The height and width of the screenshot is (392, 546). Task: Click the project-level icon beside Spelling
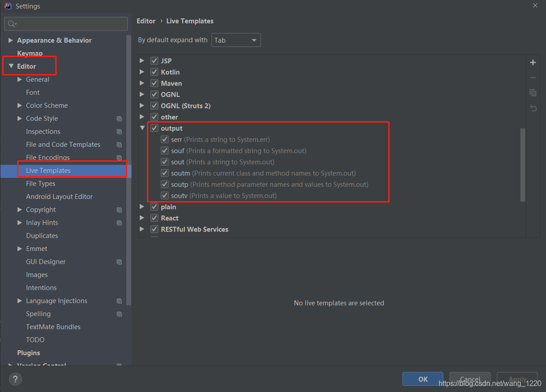119,314
